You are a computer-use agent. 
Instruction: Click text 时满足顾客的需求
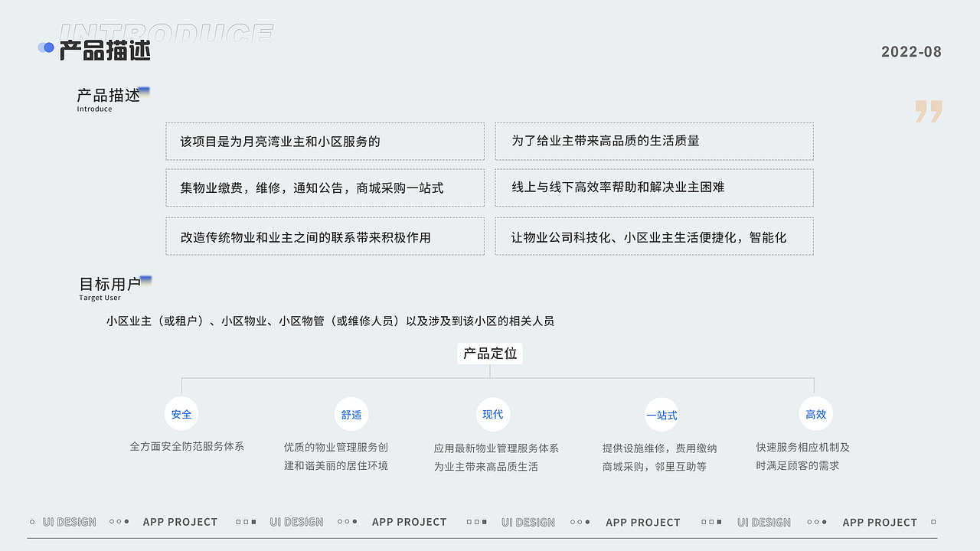798,465
